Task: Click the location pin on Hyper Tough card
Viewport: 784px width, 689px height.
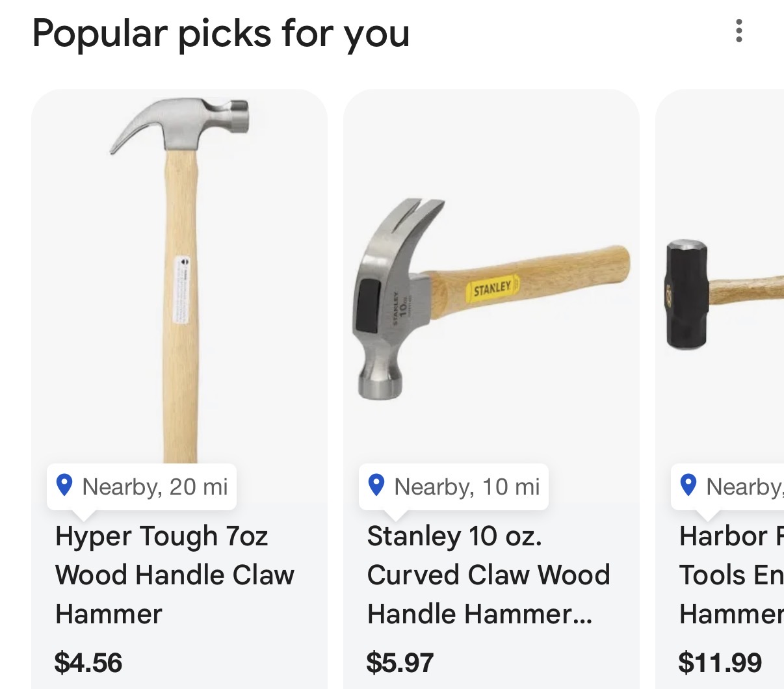Action: tap(64, 486)
